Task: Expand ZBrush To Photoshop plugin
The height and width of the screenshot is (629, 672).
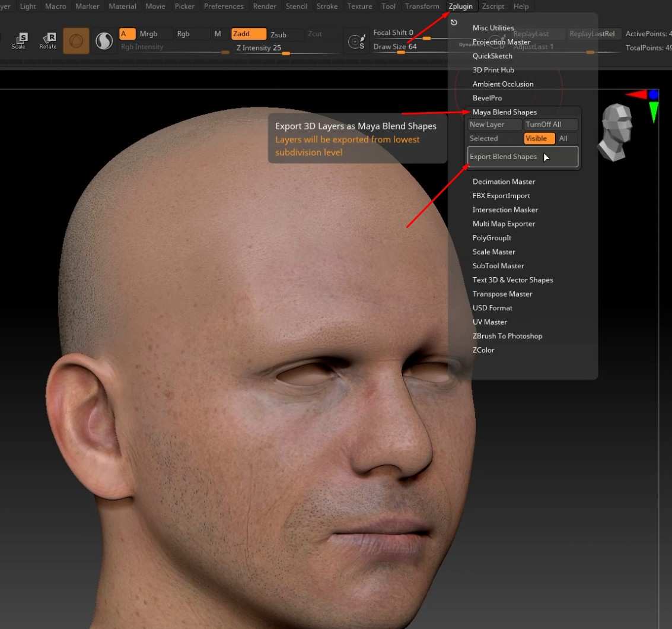Action: click(x=507, y=336)
